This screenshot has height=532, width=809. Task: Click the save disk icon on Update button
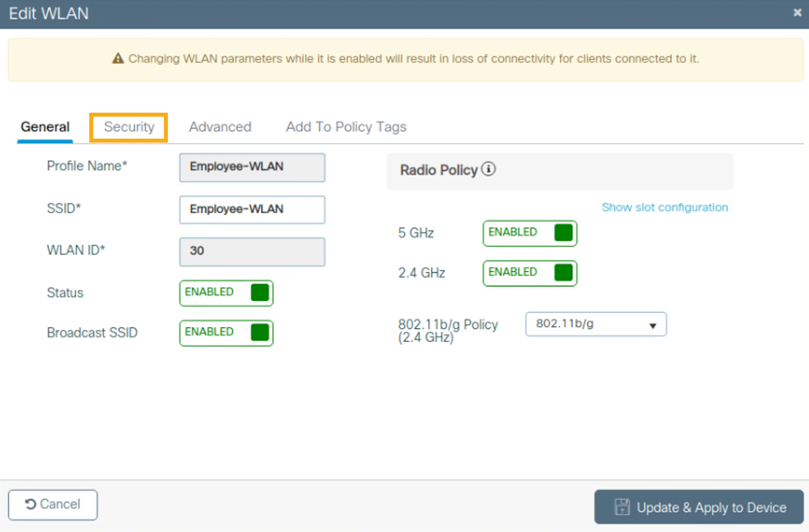(622, 507)
